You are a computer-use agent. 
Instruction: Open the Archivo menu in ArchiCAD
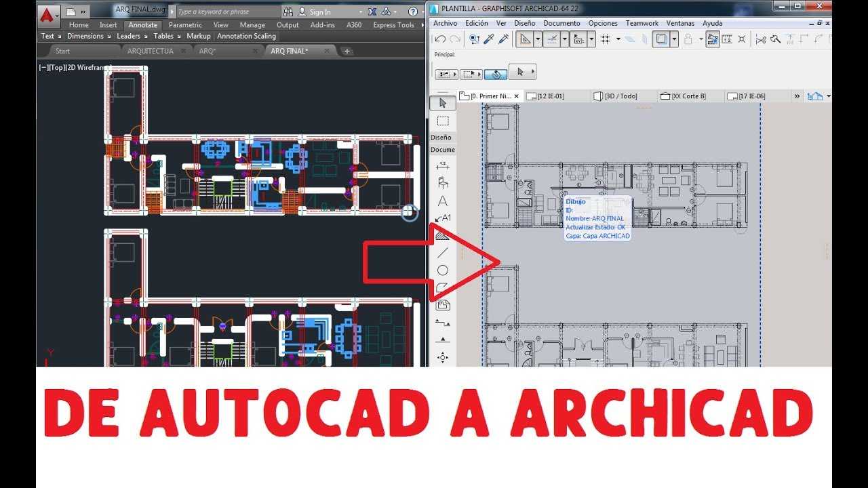coord(445,23)
